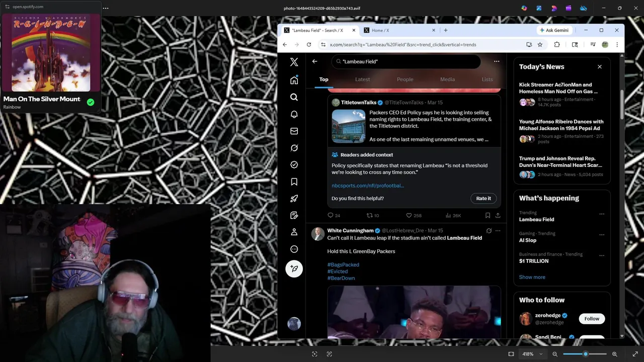Image resolution: width=644 pixels, height=362 pixels.
Task: Open more options for Lambeau Field trend
Action: [602, 214]
